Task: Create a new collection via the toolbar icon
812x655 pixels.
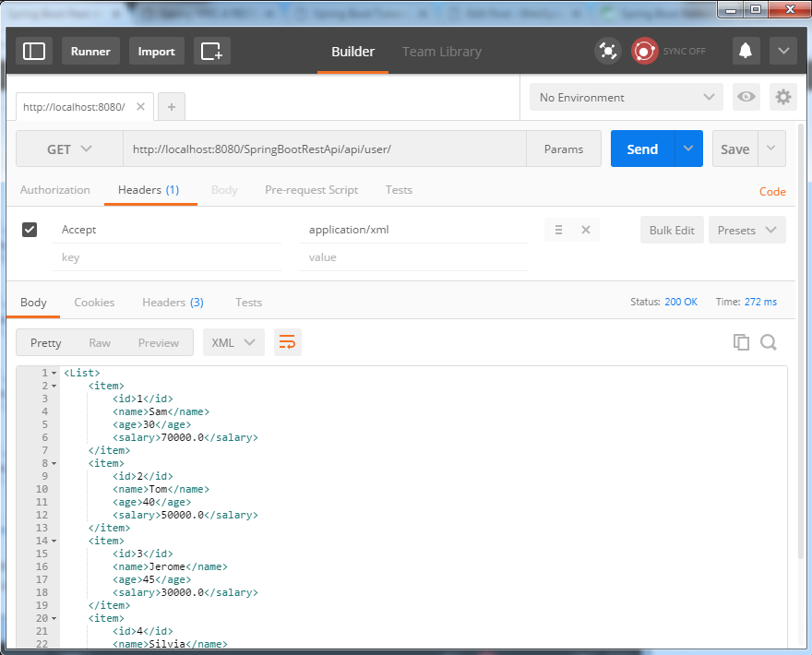Action: tap(212, 51)
